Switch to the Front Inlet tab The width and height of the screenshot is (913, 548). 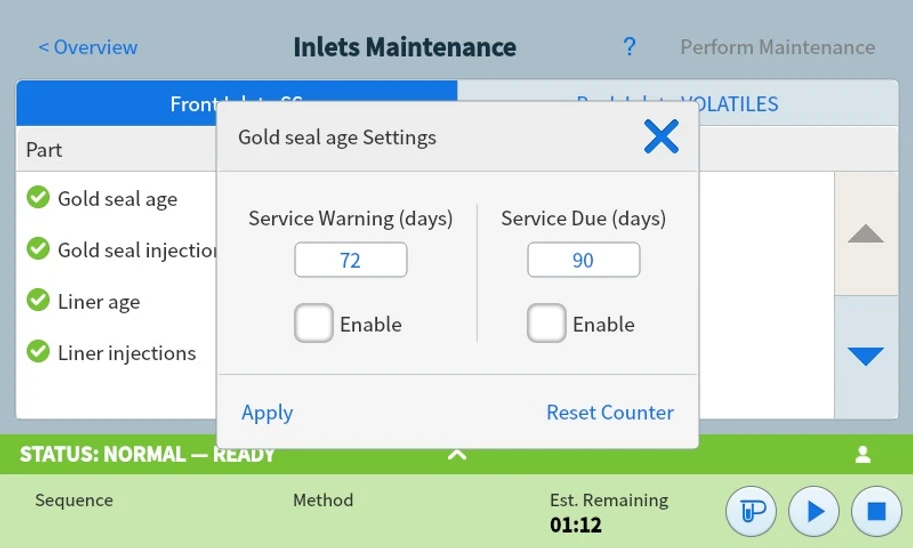pos(120,103)
